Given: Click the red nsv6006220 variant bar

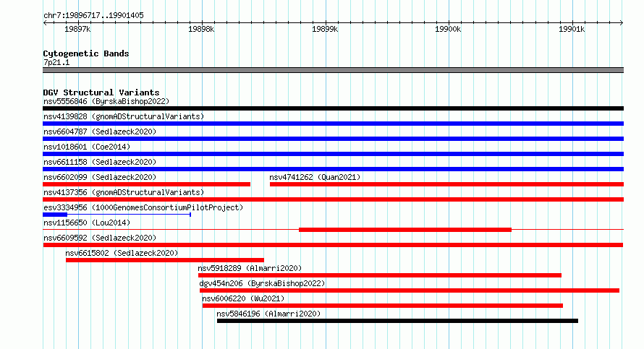Looking at the screenshot, I should [382, 306].
